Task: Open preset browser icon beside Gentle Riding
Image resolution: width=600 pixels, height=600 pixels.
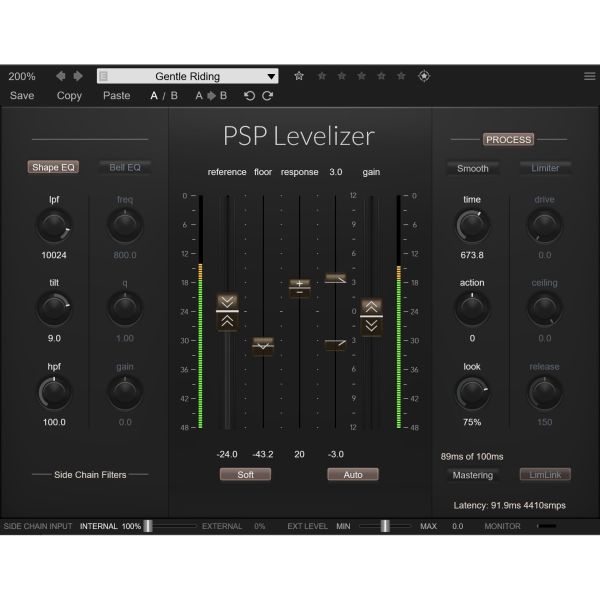Action: coord(103,76)
